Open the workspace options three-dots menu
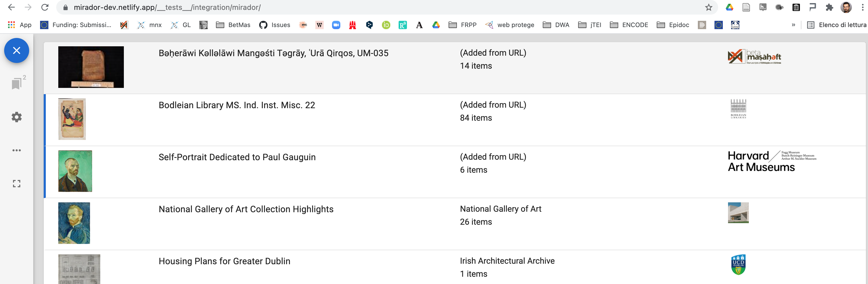This screenshot has height=284, width=868. coord(16,150)
